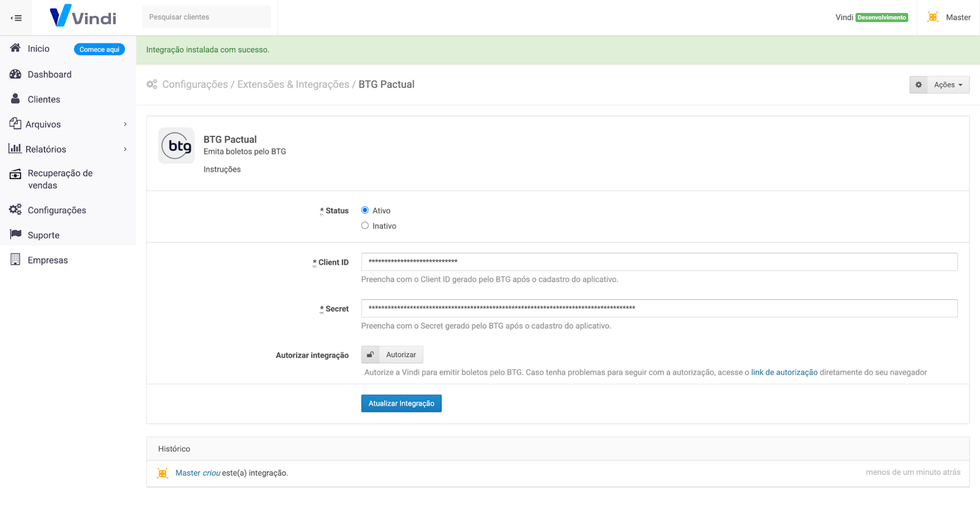The height and width of the screenshot is (510, 980).
Task: Click the Comece aqui badge
Action: [x=99, y=50]
